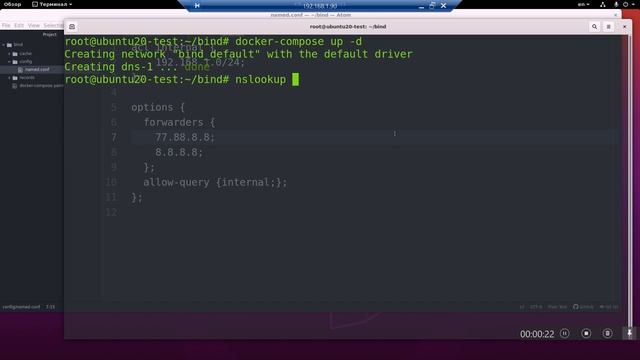Expand the records folder in Atom tree
640x360 pixels.
point(9,78)
